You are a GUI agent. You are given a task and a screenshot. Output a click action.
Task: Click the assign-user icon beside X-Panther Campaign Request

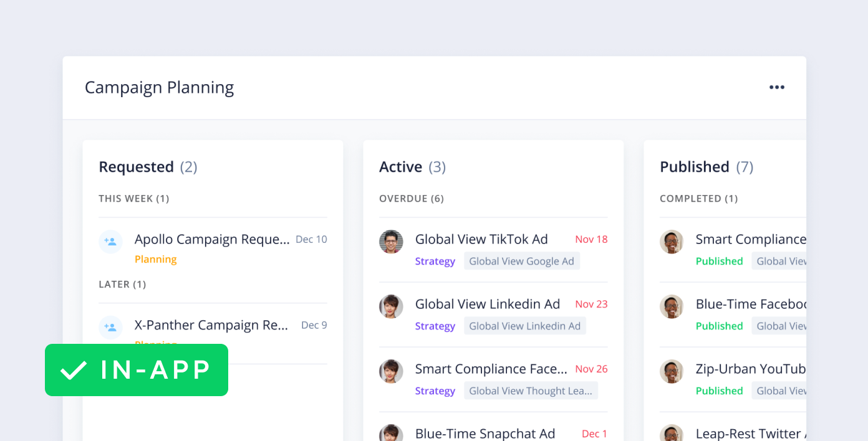110,327
